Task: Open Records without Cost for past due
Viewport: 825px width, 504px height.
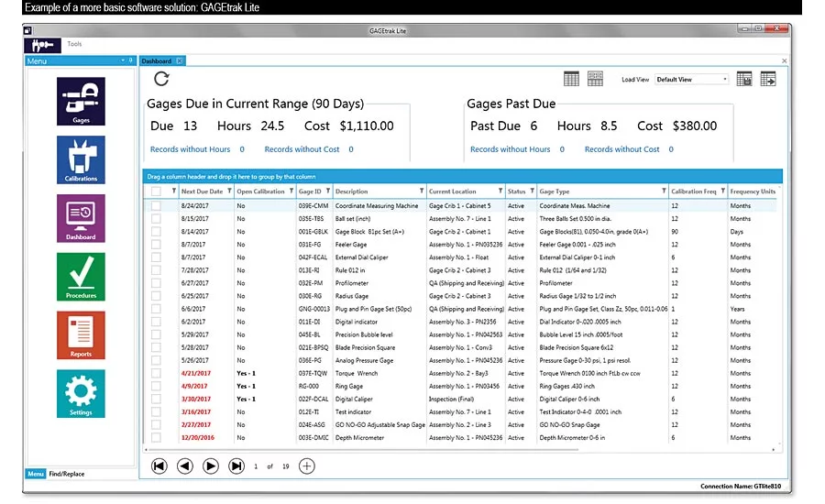Action: point(621,149)
